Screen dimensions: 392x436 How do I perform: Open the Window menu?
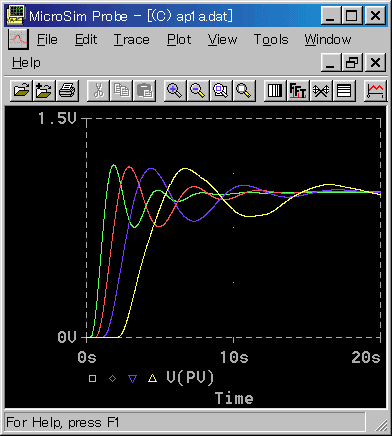click(x=328, y=40)
